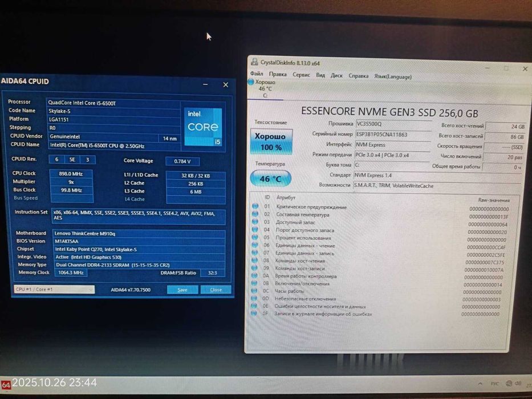Viewport: 532px width, 399px height.
Task: Click the Всего хост-записей value 86 GB
Action: 505,137
